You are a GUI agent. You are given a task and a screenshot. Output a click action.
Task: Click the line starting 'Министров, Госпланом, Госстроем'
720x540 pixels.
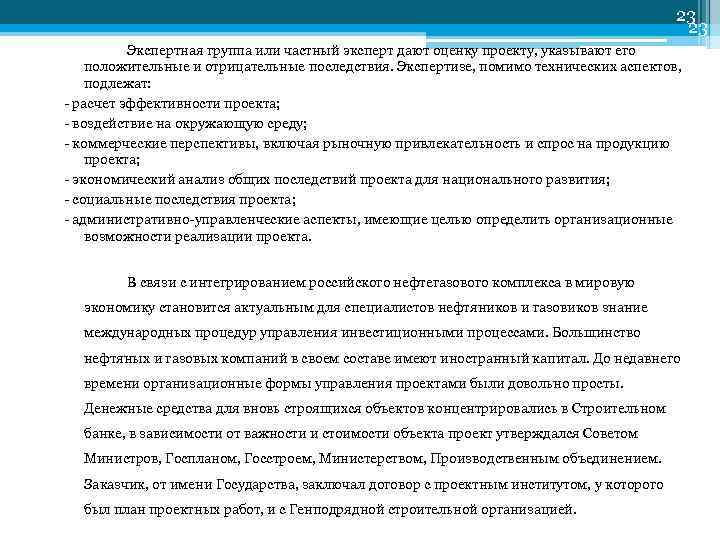click(x=373, y=459)
